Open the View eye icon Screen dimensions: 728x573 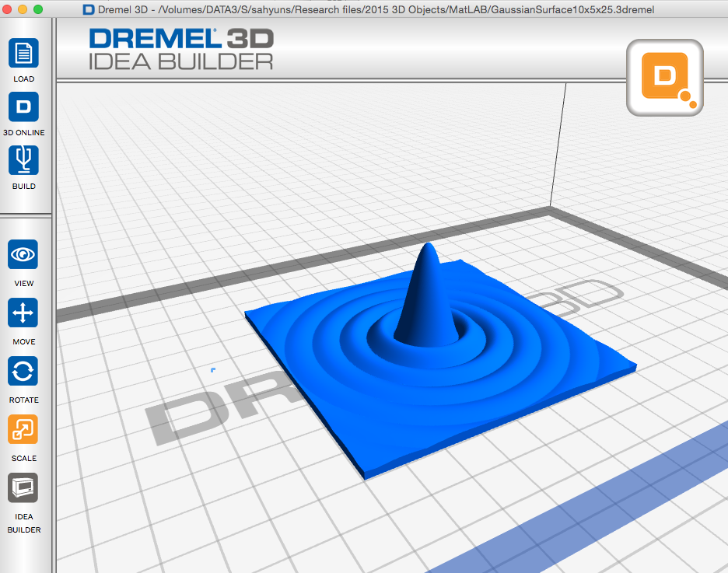[x=23, y=254]
